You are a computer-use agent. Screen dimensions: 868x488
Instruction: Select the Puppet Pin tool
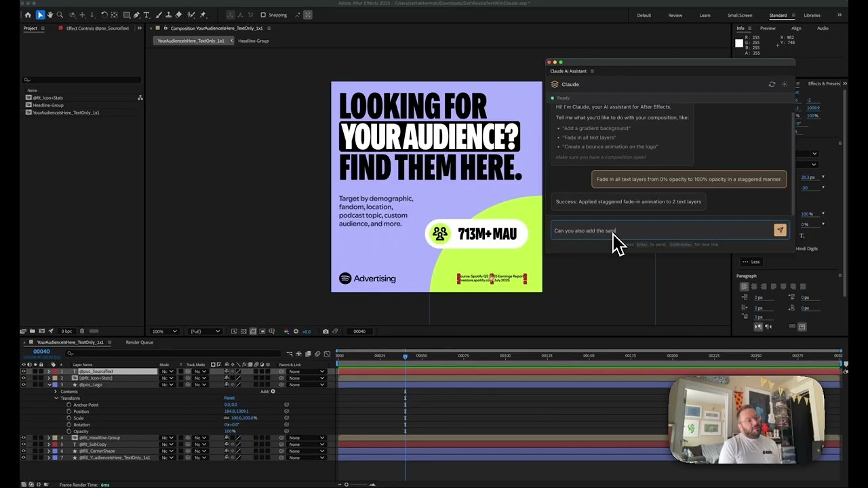click(203, 15)
